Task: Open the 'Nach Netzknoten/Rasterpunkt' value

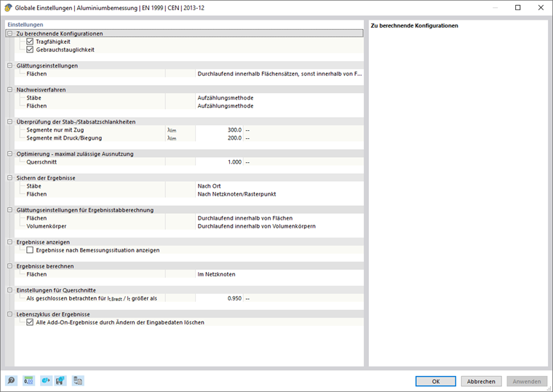Action: 279,194
